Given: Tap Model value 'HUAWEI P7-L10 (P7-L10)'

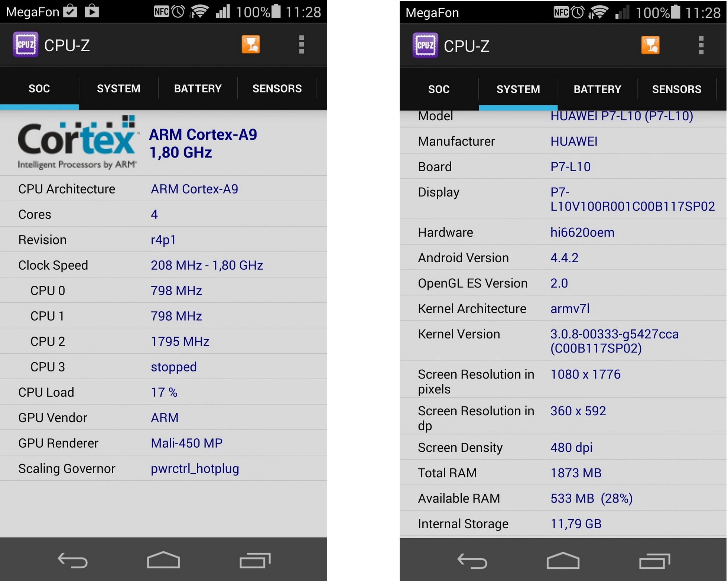Looking at the screenshot, I should (622, 116).
